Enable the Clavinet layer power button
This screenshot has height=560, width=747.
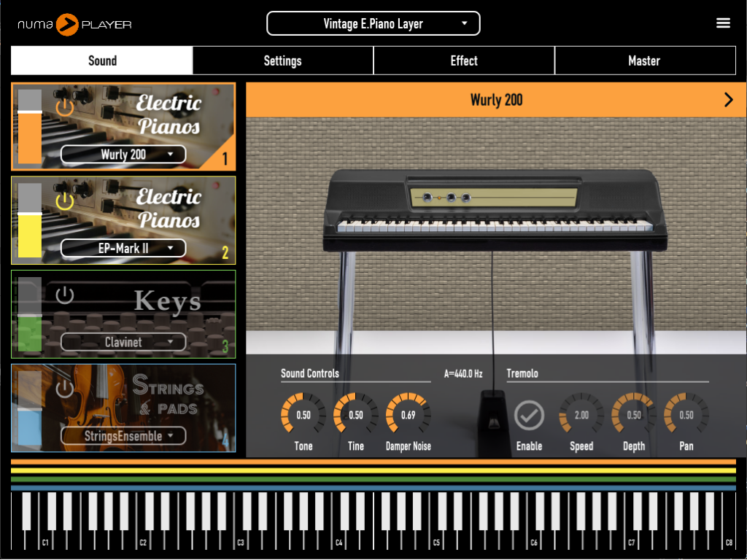(x=65, y=295)
